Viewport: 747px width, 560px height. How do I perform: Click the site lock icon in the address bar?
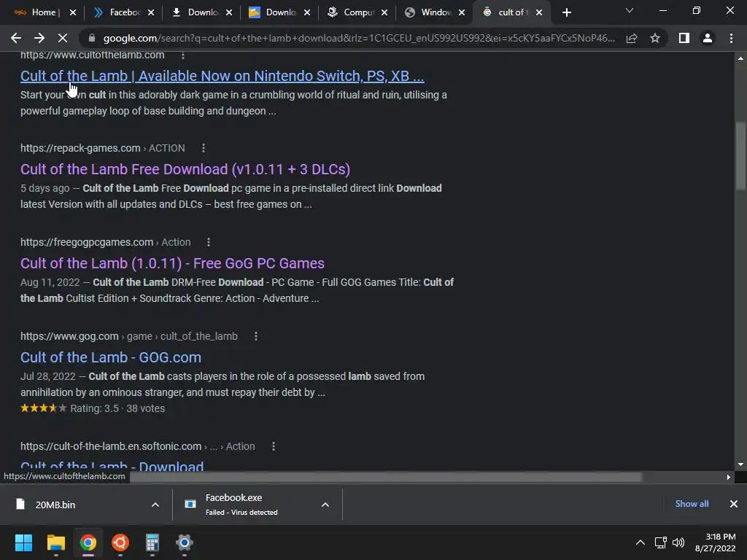coord(92,38)
